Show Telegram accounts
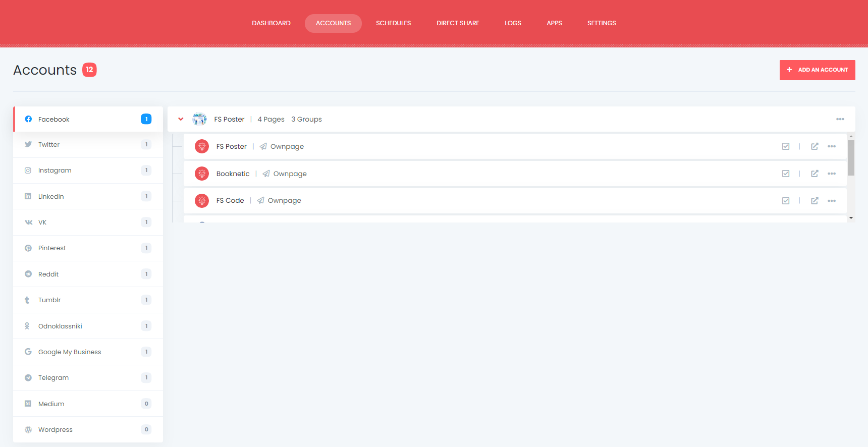This screenshot has width=868, height=447. tap(88, 378)
